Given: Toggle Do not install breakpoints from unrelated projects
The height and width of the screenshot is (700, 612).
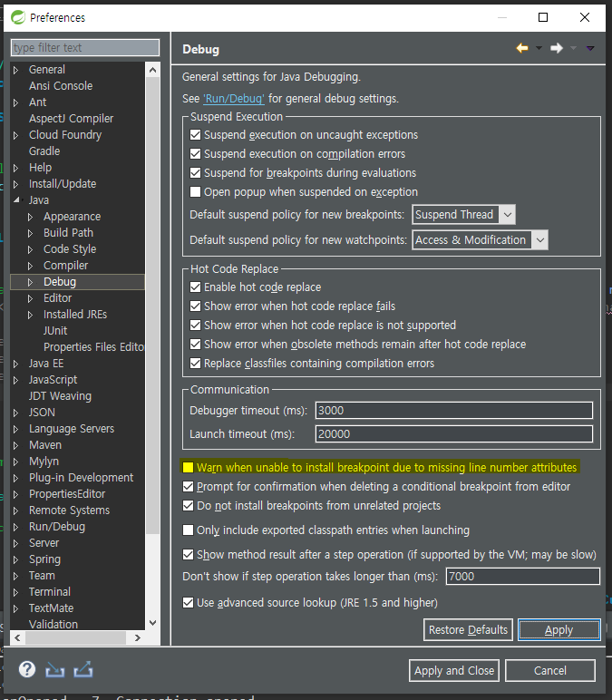Looking at the screenshot, I should [188, 505].
